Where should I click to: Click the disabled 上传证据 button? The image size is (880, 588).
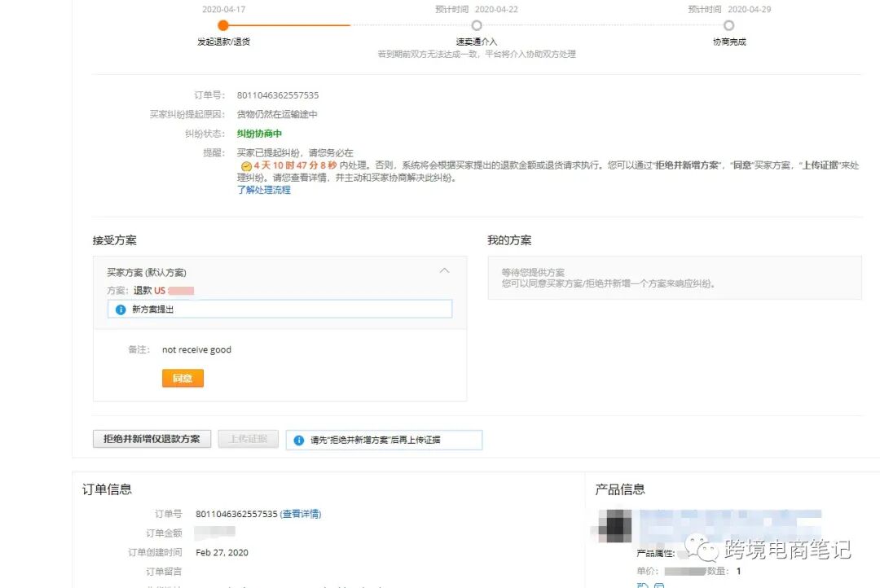(248, 438)
